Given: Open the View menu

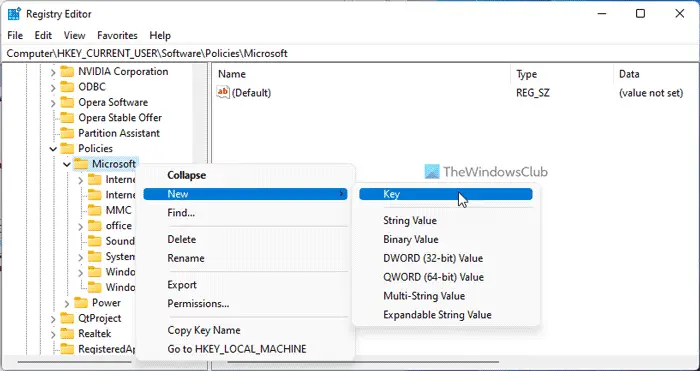Looking at the screenshot, I should pos(74,35).
